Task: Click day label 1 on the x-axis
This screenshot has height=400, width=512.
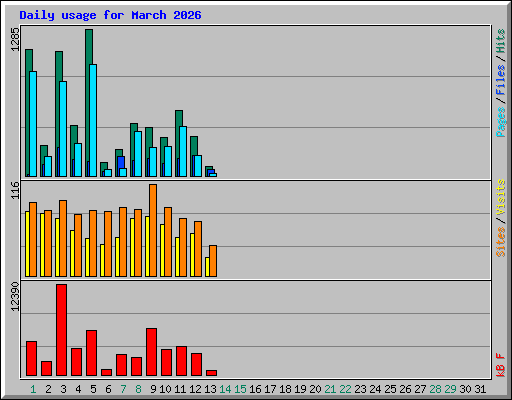Action: [33, 389]
